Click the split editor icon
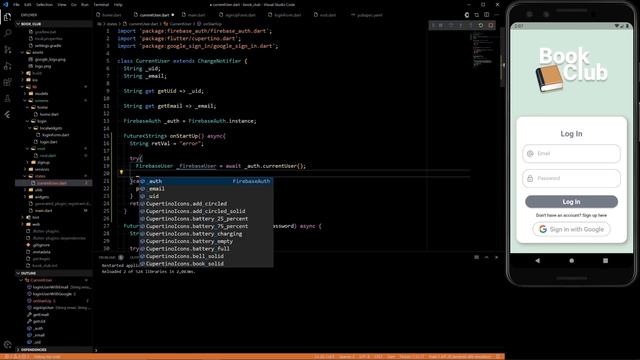Image resolution: width=640 pixels, height=360 pixels. pyautogui.click(x=487, y=15)
